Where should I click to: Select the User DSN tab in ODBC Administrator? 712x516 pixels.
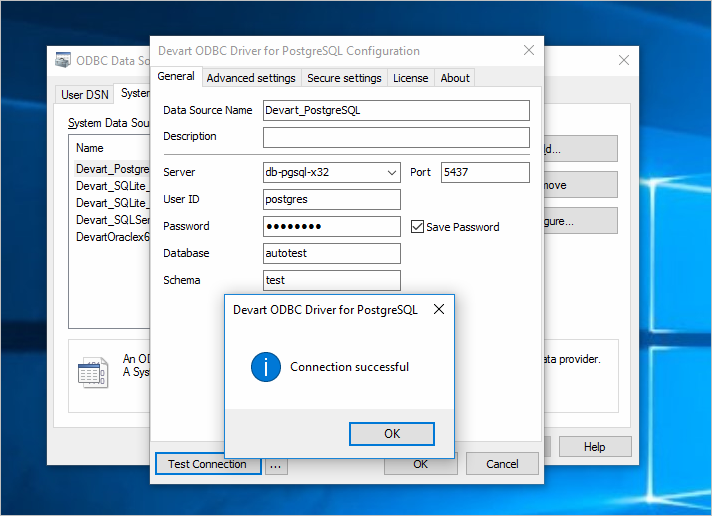point(84,94)
